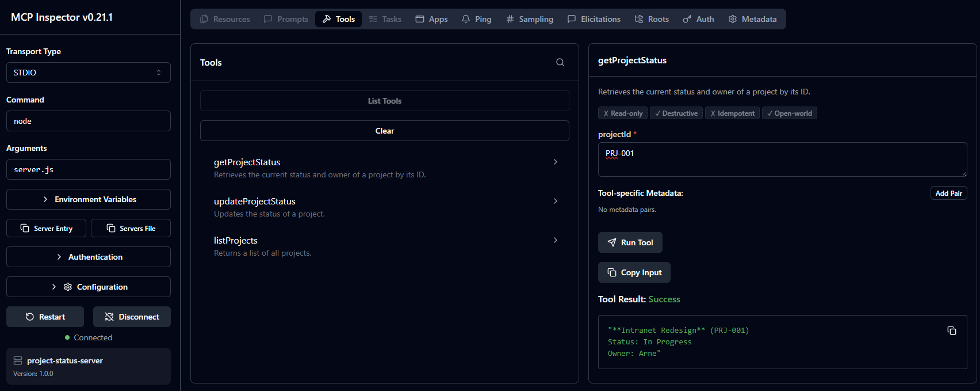Switch to the Resources tab
The width and height of the screenshot is (980, 391).
(x=225, y=19)
